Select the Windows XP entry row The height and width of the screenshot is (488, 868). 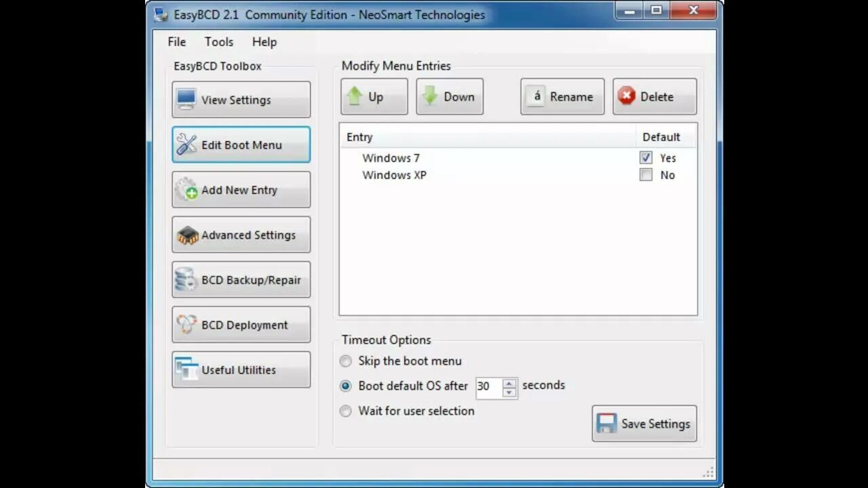coord(518,175)
